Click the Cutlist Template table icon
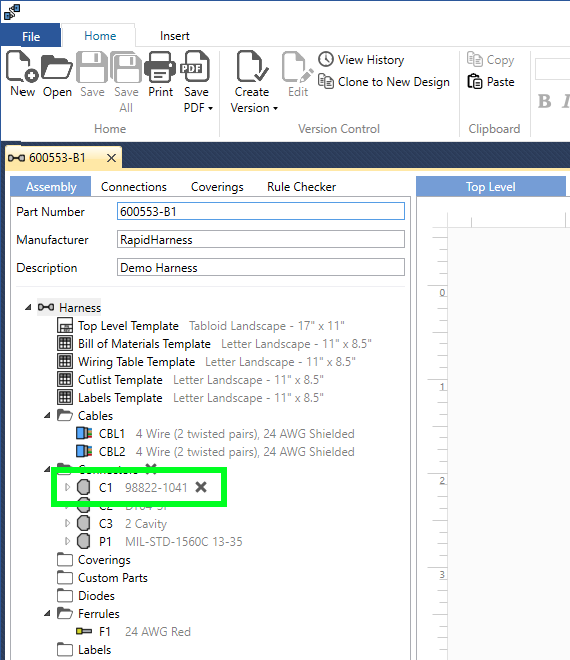Image resolution: width=570 pixels, height=660 pixels. (65, 380)
